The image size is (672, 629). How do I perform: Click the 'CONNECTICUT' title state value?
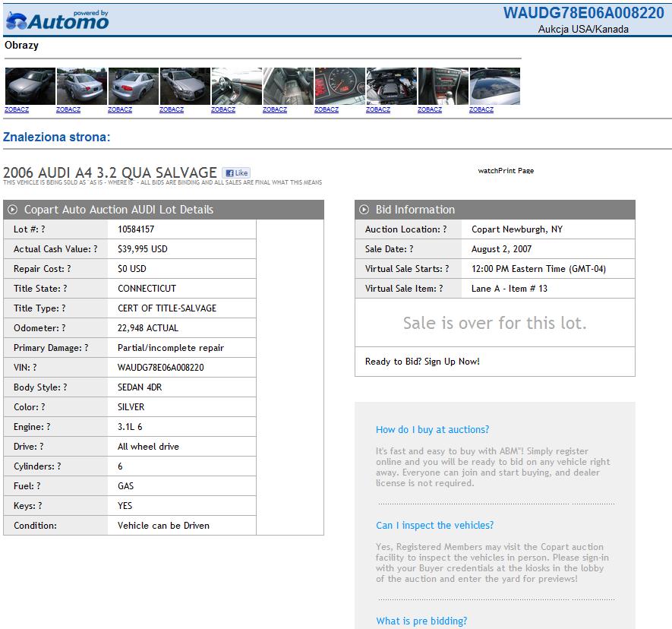tap(147, 289)
